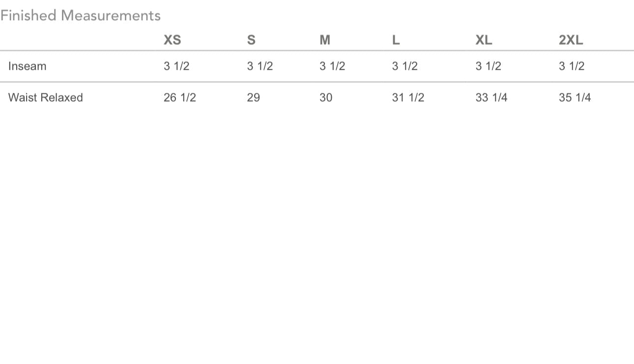Click the XL waist value 33 1/4
Viewport: 634px width, 364px height.
pyautogui.click(x=491, y=98)
